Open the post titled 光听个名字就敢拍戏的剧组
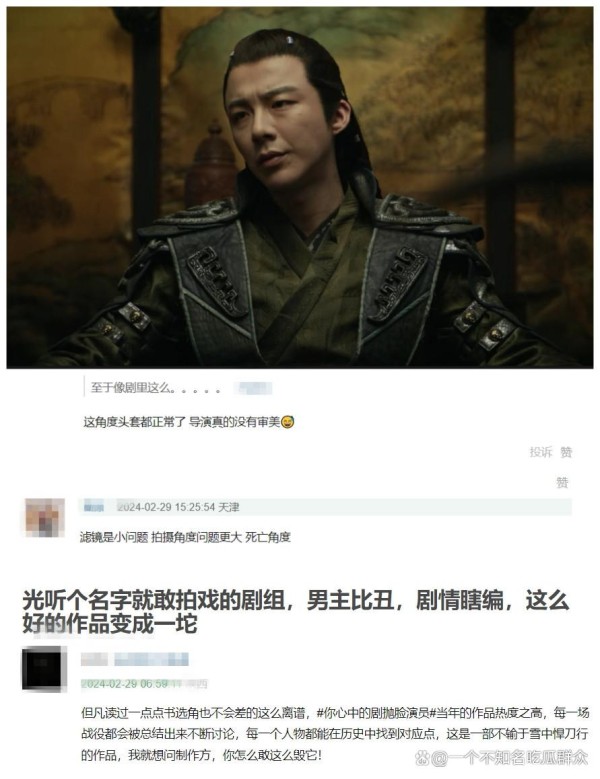Screen dimensions: 600x779 [x=296, y=612]
